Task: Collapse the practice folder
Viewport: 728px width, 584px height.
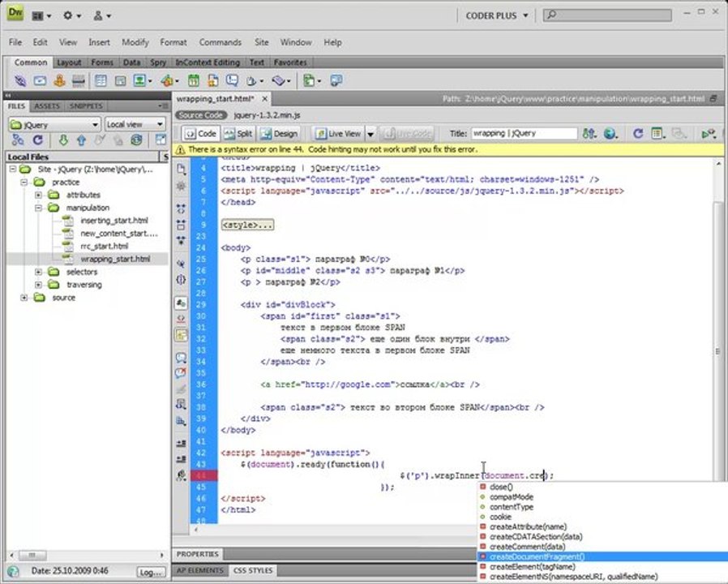Action: 24,182
